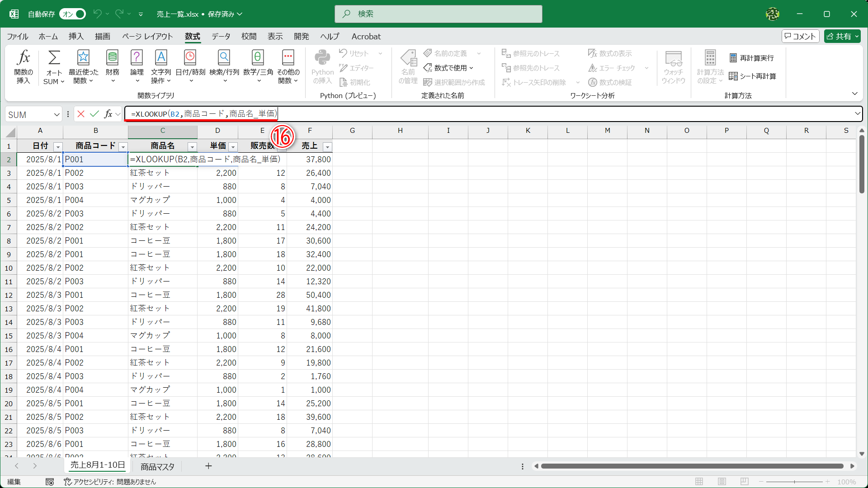The image size is (868, 488).
Task: Toggle 数式の表示 to show formulas
Action: (609, 53)
